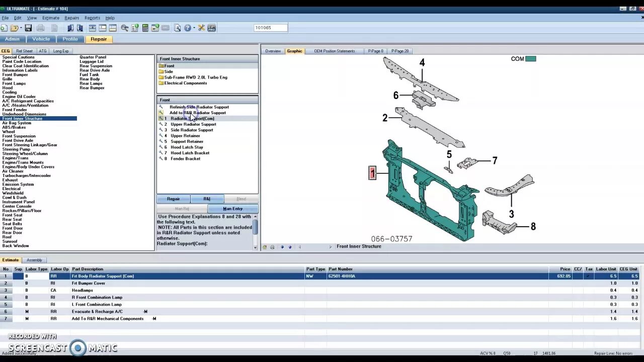Click the blue up arrow below graphic
Viewport: 644px width, 362px height.
click(290, 247)
